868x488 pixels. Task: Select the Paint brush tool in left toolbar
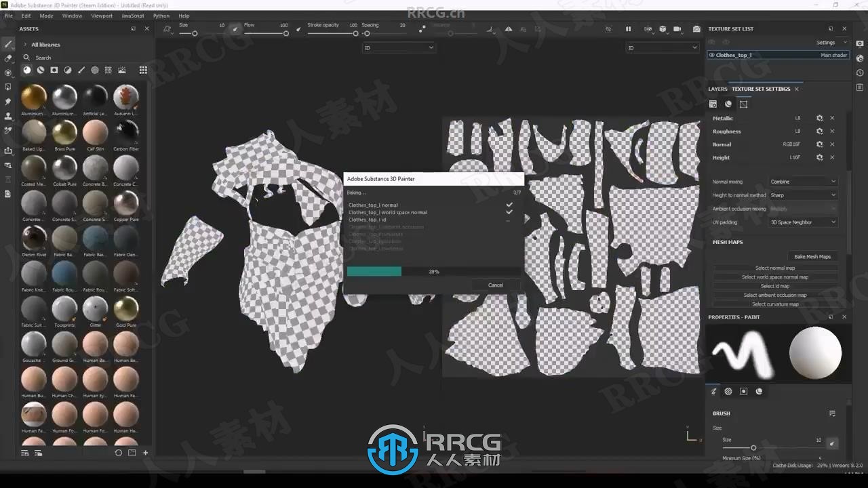click(8, 44)
